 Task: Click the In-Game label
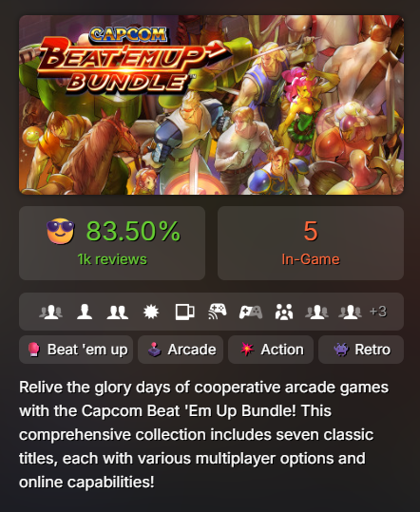pos(311,259)
